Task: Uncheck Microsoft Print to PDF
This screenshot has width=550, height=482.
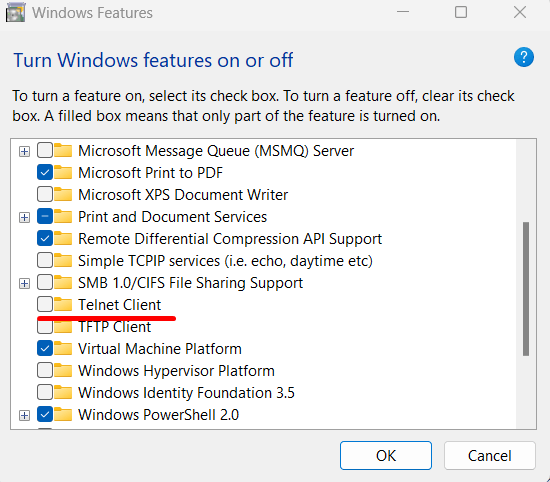Action: click(x=45, y=172)
